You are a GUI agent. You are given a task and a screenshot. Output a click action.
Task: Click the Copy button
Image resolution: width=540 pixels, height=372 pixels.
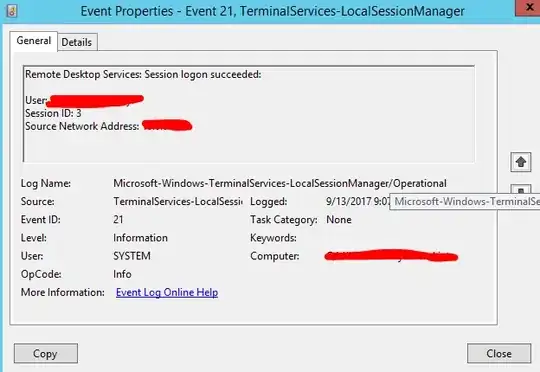click(x=46, y=353)
